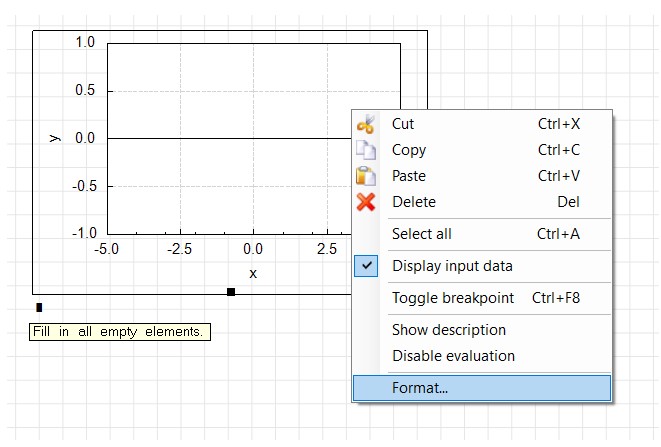Image resolution: width=661 pixels, height=447 pixels.
Task: Open the Format... dialog entry
Action: [x=420, y=388]
